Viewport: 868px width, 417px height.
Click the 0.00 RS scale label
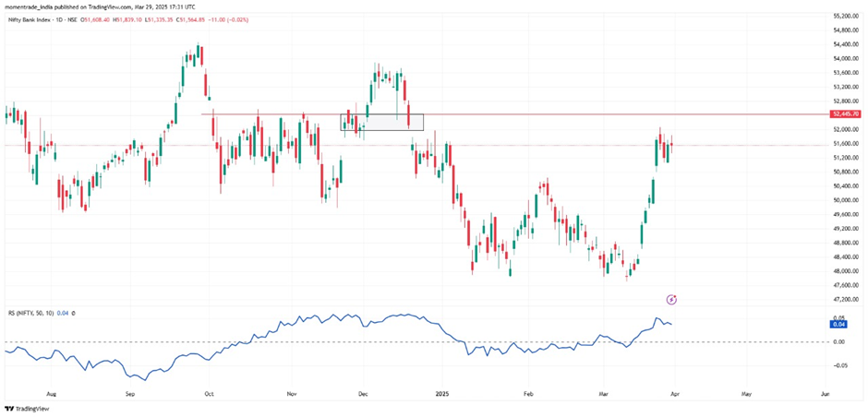[840, 341]
